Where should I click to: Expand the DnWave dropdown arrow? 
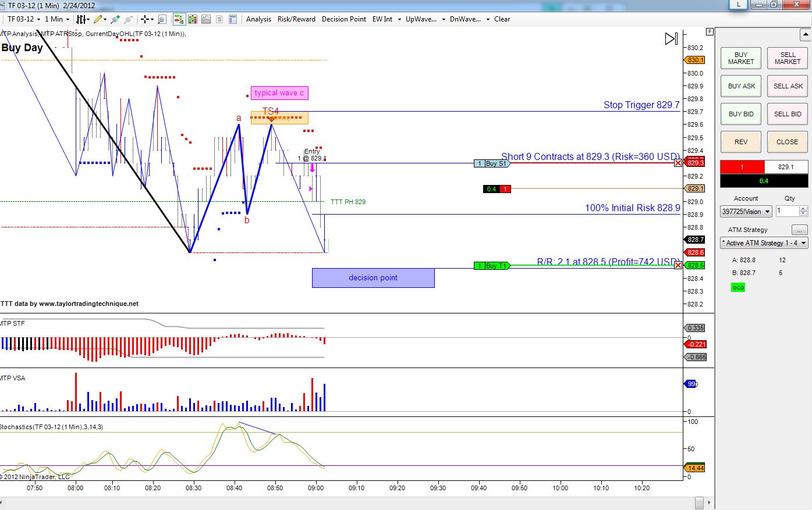pos(488,19)
